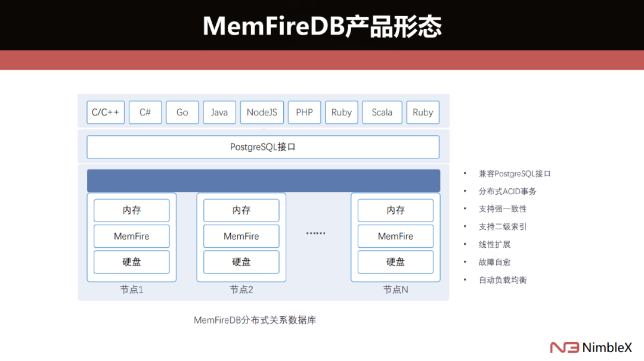Click the MemFire box in 节点1

pos(131,236)
